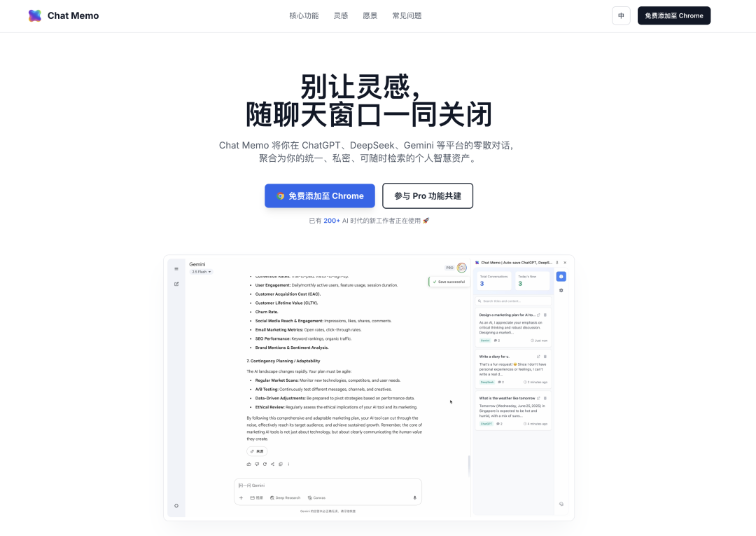Click the thumbs-up icon below the response
The width and height of the screenshot is (756, 536).
248,464
